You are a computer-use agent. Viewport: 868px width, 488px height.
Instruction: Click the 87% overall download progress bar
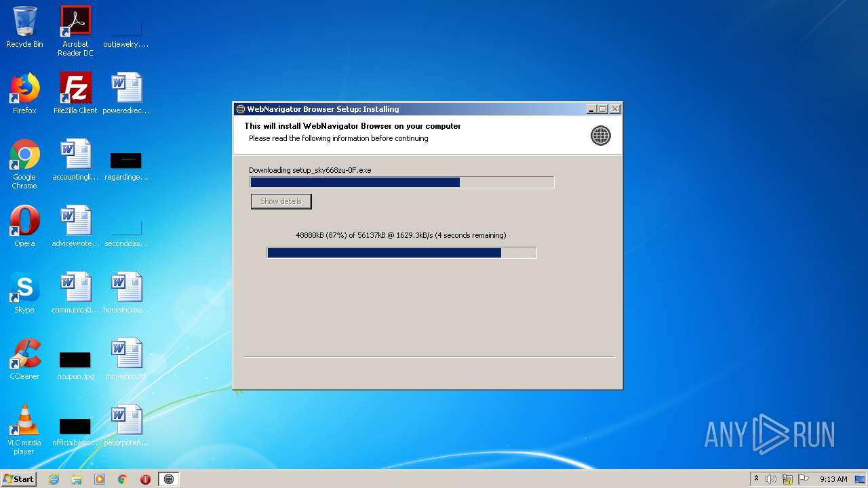click(x=401, y=253)
